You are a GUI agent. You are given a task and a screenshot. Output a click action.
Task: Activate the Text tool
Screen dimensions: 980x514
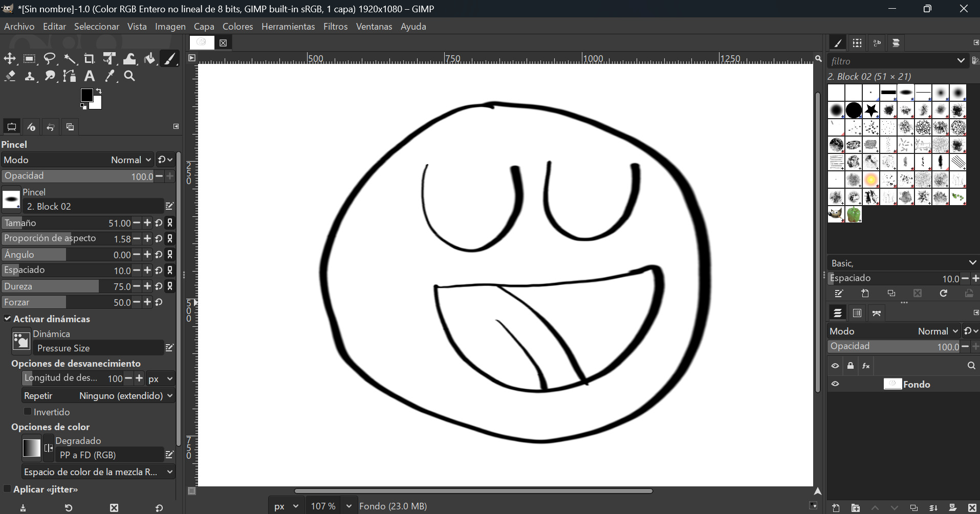click(89, 76)
